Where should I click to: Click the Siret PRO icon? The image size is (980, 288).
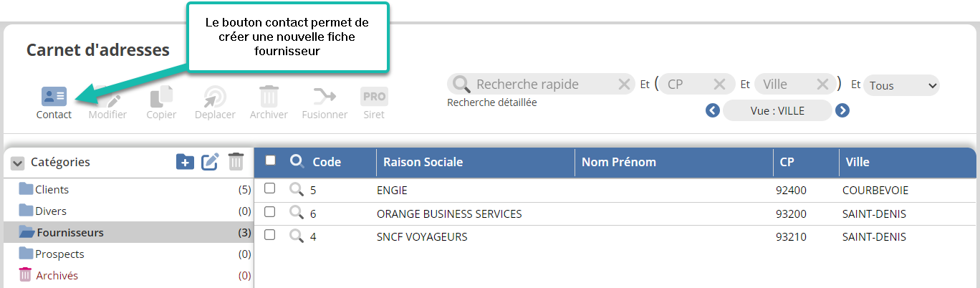coord(373,97)
